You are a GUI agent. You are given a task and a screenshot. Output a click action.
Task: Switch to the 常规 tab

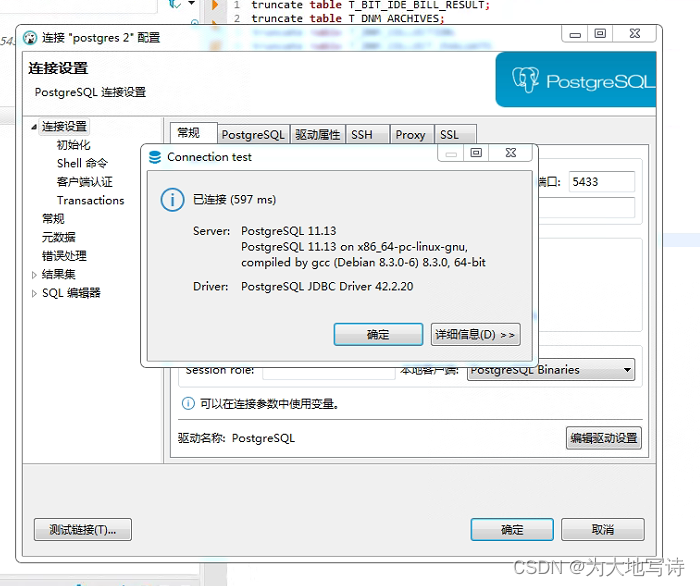pyautogui.click(x=194, y=133)
